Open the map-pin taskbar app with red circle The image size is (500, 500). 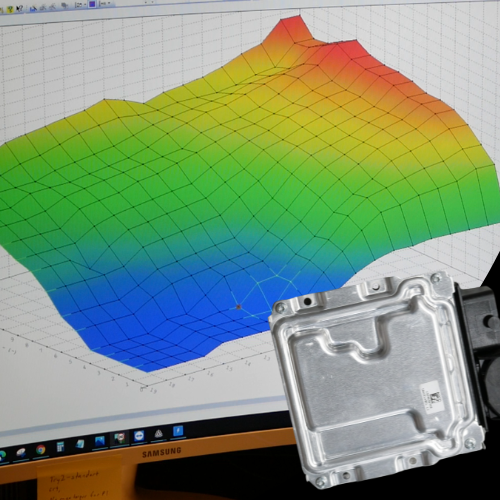(120, 438)
